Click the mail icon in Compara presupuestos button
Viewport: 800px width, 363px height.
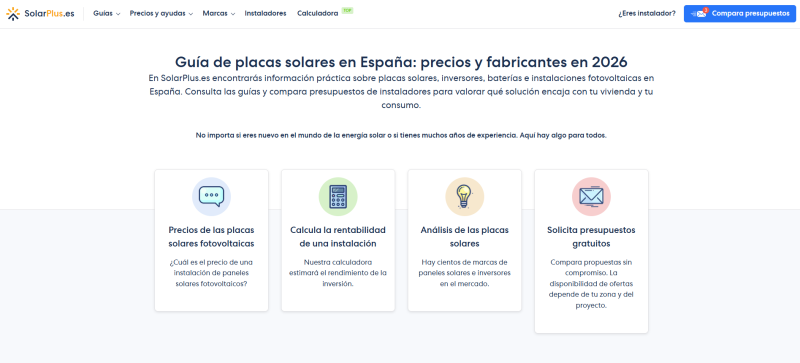(x=700, y=14)
